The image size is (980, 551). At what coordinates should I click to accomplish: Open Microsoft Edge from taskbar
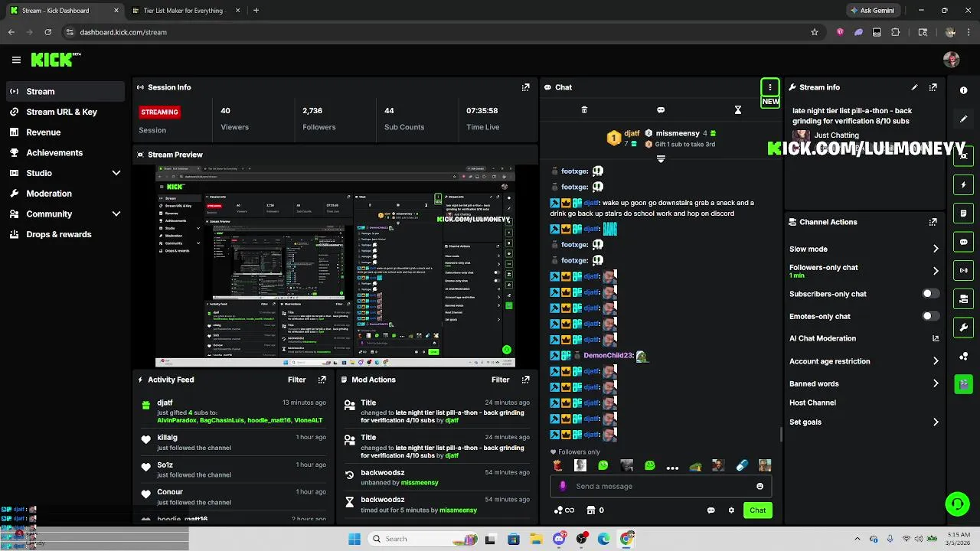[x=604, y=539]
